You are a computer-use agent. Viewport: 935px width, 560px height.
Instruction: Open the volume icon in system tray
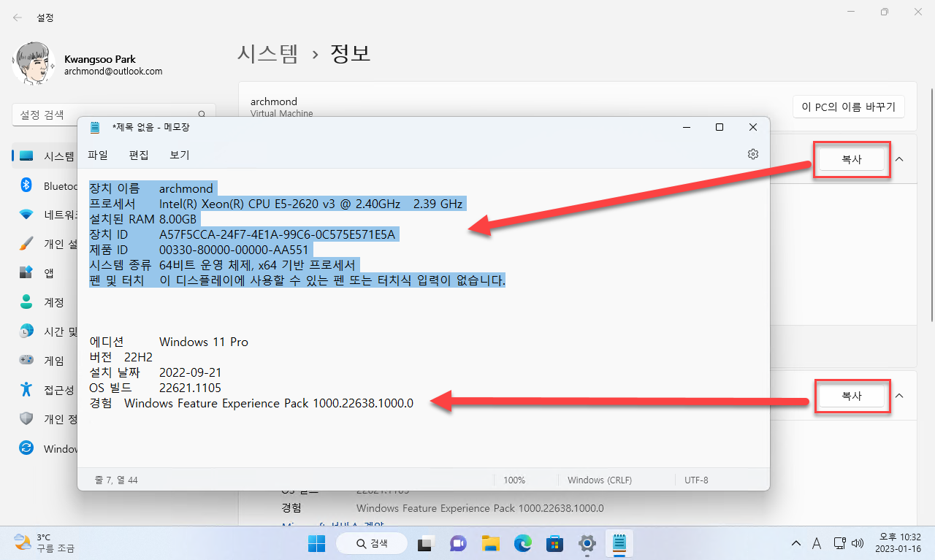pos(858,543)
